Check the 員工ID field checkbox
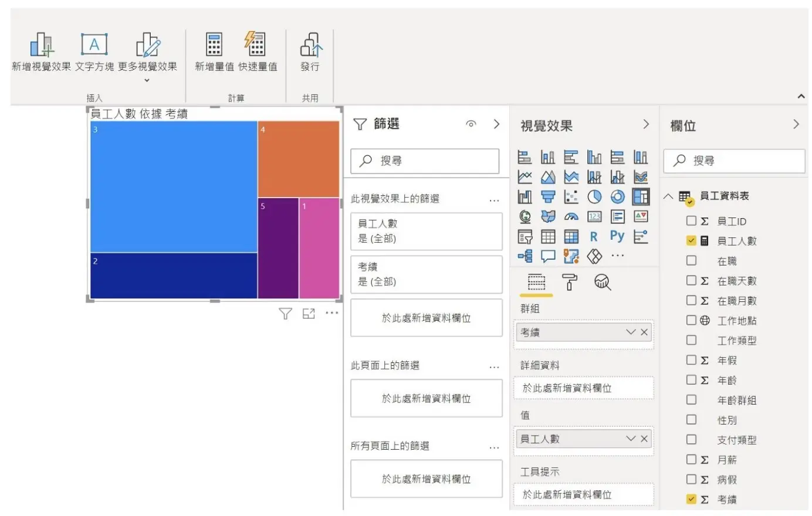Screen dimensions: 812x516 coord(691,220)
